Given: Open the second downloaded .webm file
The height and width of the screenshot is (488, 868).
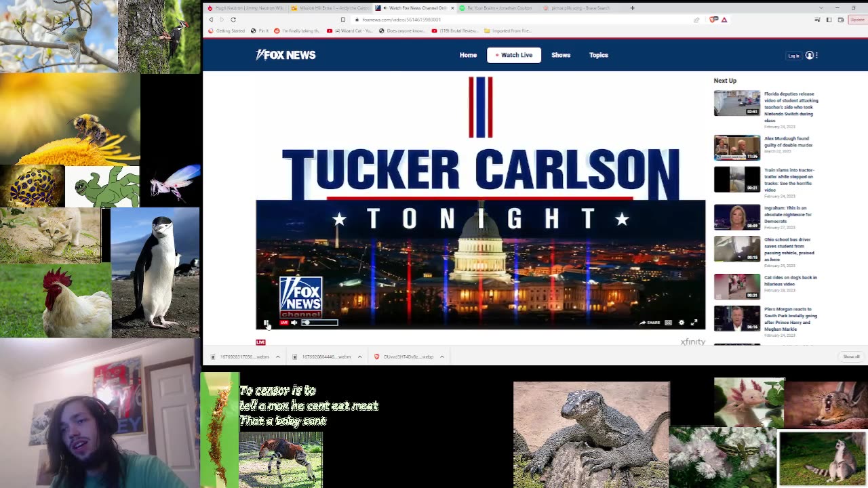Looking at the screenshot, I should pyautogui.click(x=322, y=357).
